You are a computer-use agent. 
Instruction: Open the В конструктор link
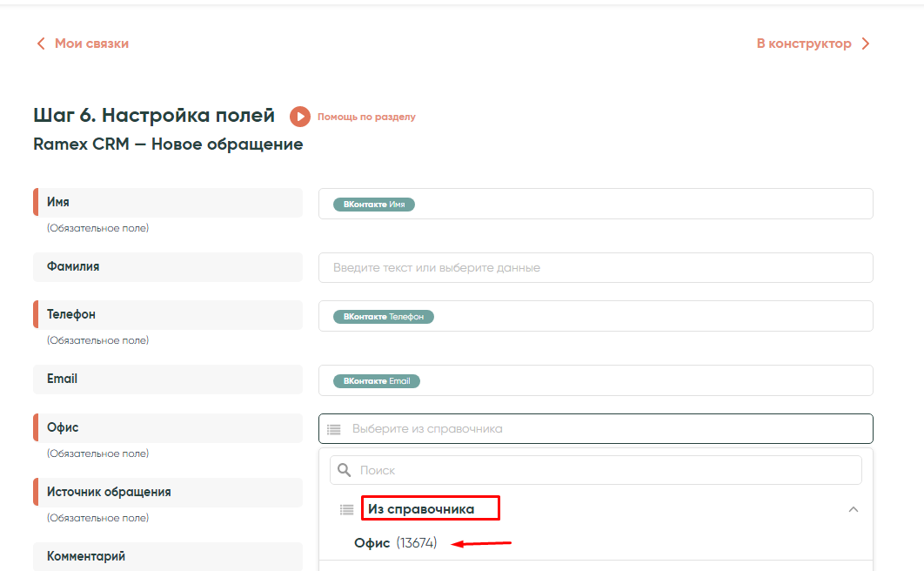[x=803, y=44]
